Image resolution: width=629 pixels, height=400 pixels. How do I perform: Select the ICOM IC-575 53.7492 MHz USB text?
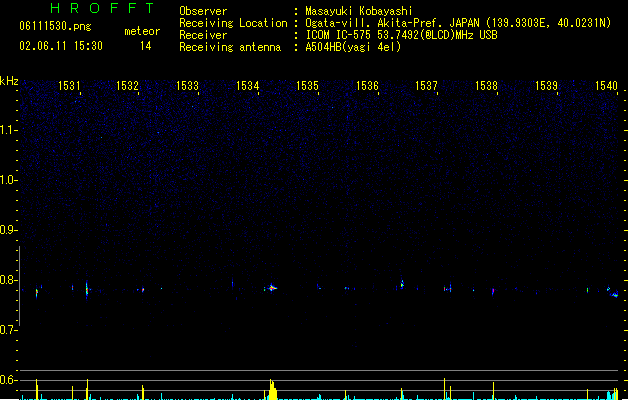[401, 35]
